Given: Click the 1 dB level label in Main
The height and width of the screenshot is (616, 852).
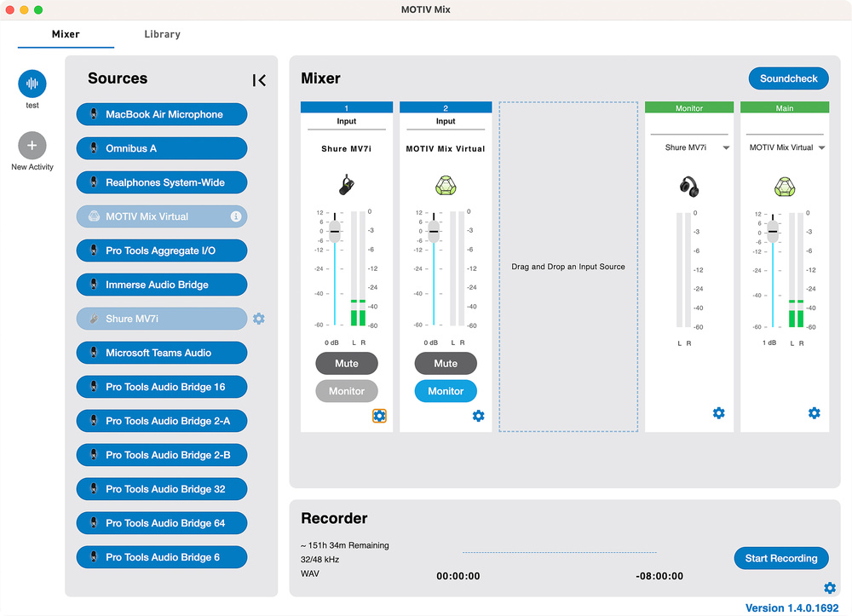Looking at the screenshot, I should (769, 343).
